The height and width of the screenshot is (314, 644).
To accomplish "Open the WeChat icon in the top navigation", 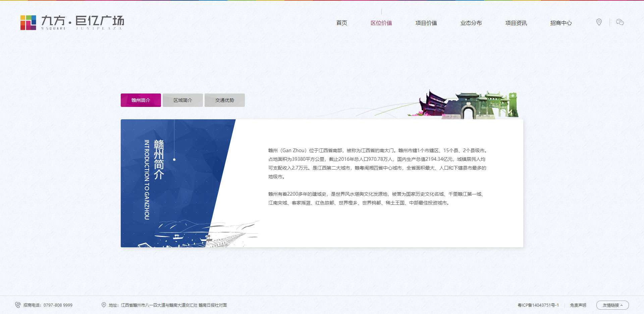I will 620,22.
